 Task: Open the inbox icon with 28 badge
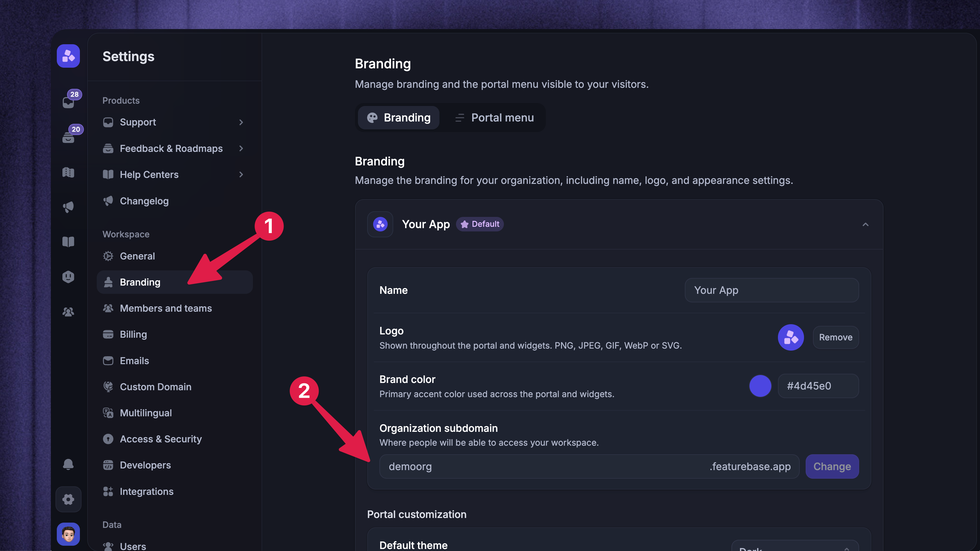pos(69,102)
